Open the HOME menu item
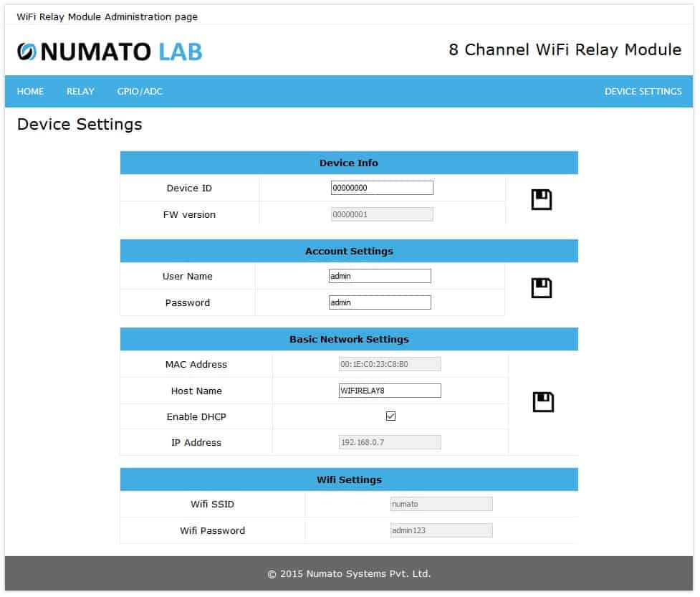This screenshot has width=700, height=597. click(30, 92)
